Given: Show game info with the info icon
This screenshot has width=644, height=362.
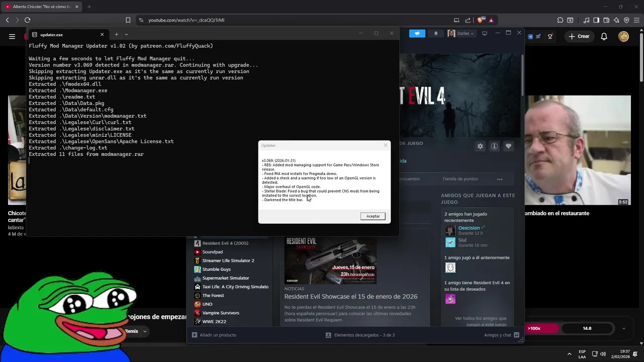Looking at the screenshot, I should click(494, 146).
